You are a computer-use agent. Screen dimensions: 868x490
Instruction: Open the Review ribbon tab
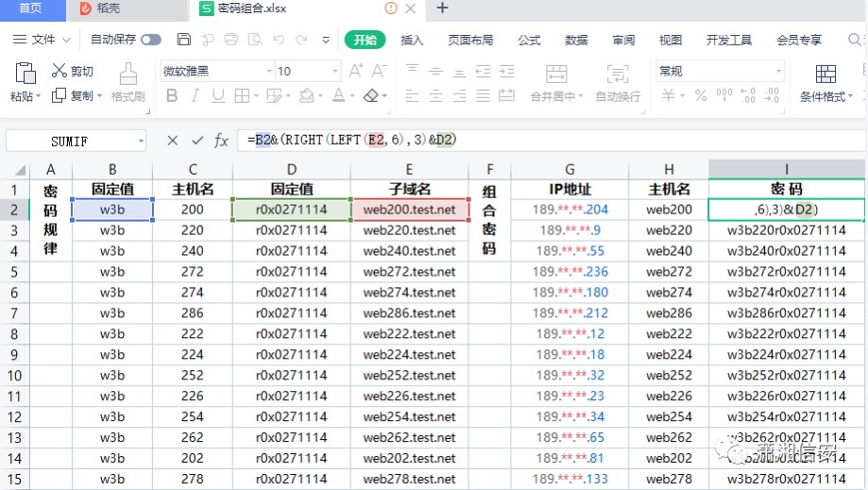point(623,40)
